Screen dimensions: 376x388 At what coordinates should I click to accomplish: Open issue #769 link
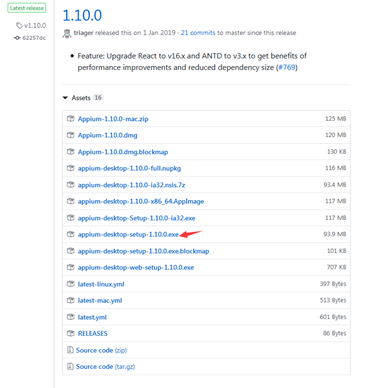click(287, 67)
